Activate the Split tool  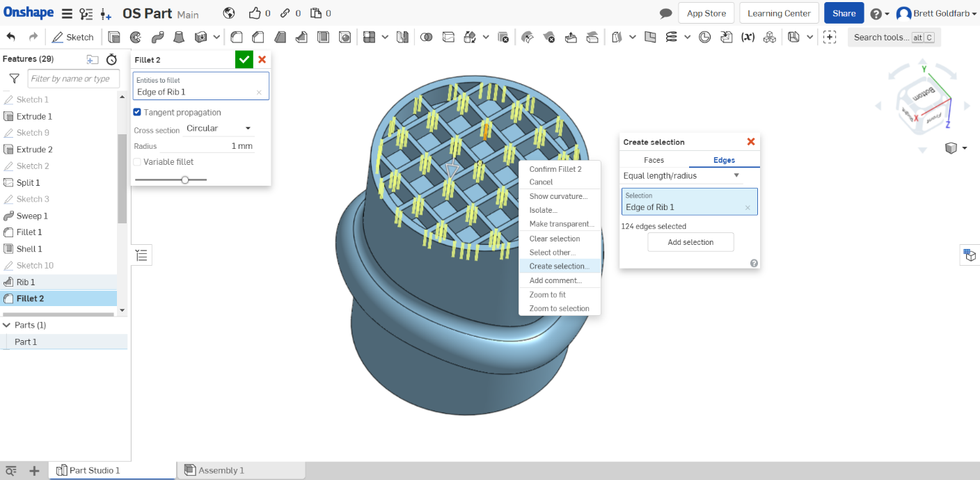tap(448, 37)
